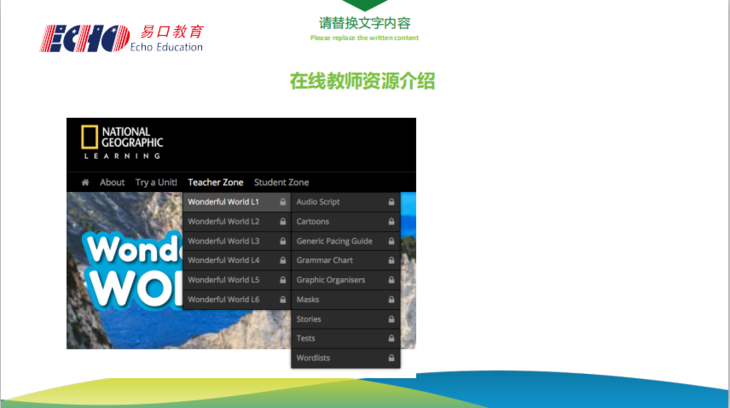Select Wonderful World L4 in the level list

224,260
